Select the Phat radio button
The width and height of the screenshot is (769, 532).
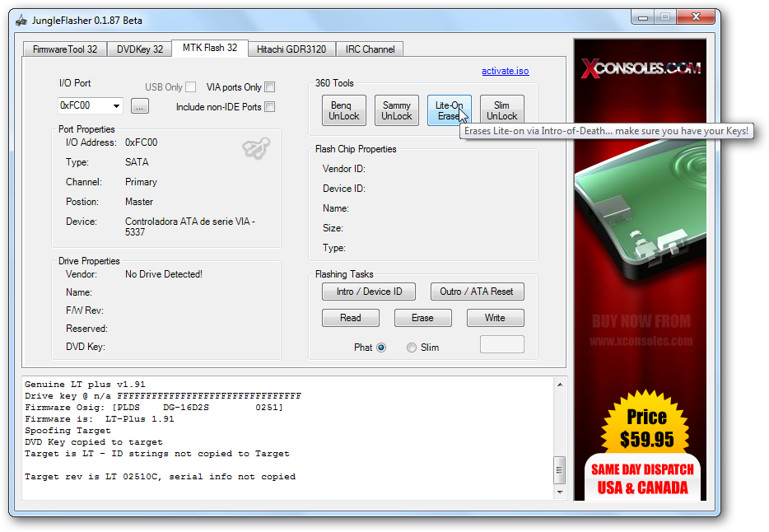point(381,348)
